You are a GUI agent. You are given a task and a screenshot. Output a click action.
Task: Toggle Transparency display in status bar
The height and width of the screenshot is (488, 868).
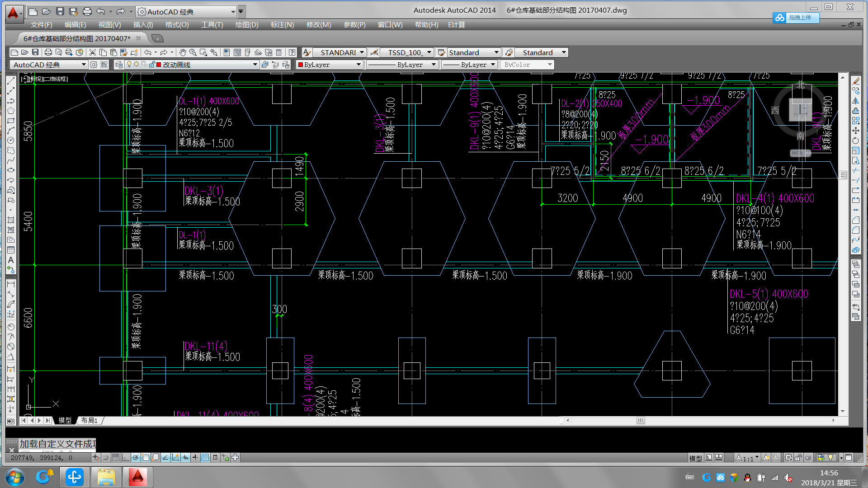pyautogui.click(x=205, y=458)
